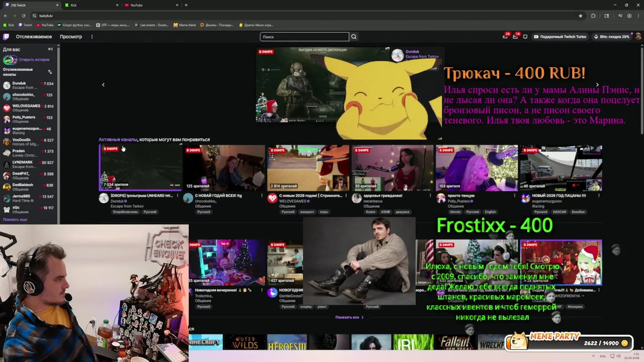The image size is (644, 362).
Task: Click the browser reload button
Action: 24,16
